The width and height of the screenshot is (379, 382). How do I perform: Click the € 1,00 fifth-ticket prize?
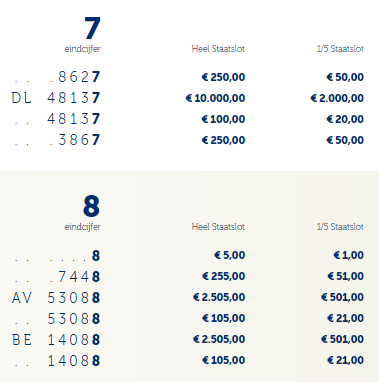349,255
